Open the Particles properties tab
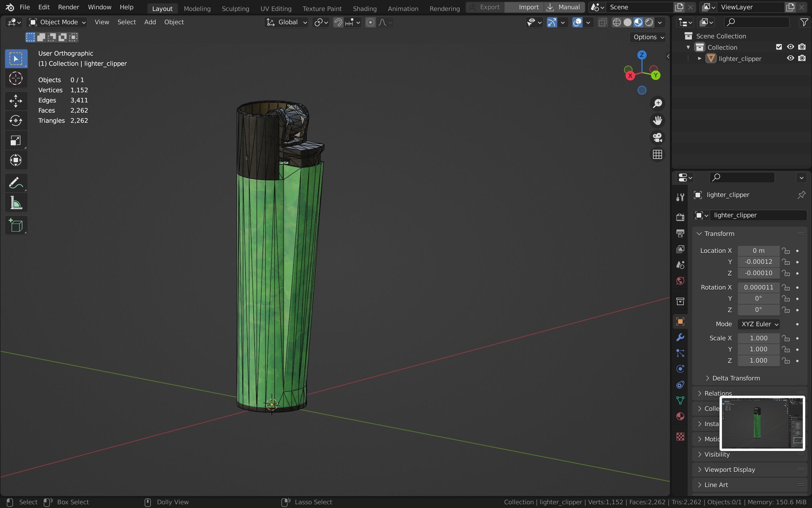 coord(680,353)
